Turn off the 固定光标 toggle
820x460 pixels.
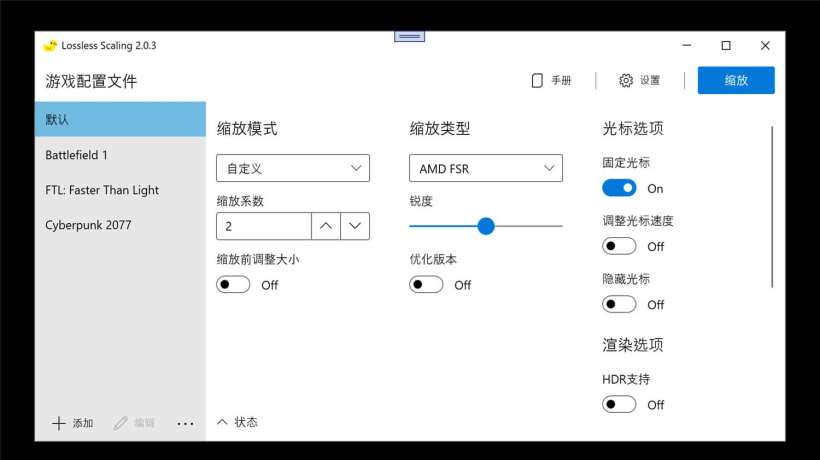pyautogui.click(x=619, y=188)
